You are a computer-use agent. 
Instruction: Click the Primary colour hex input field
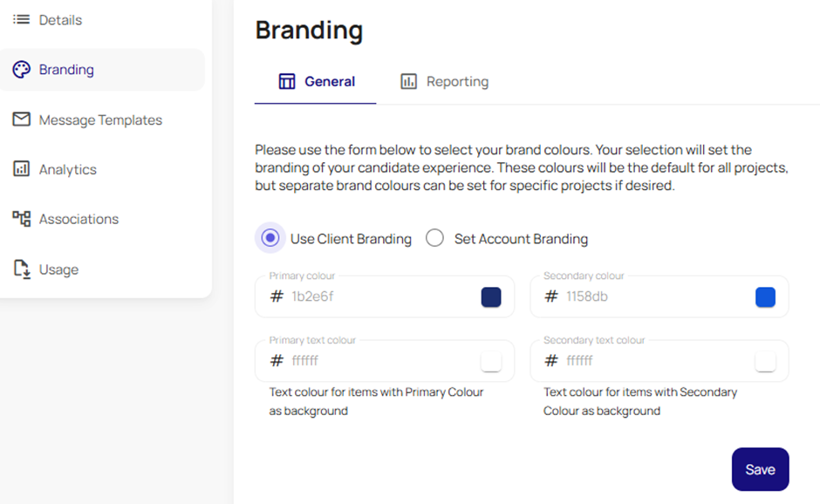(385, 296)
